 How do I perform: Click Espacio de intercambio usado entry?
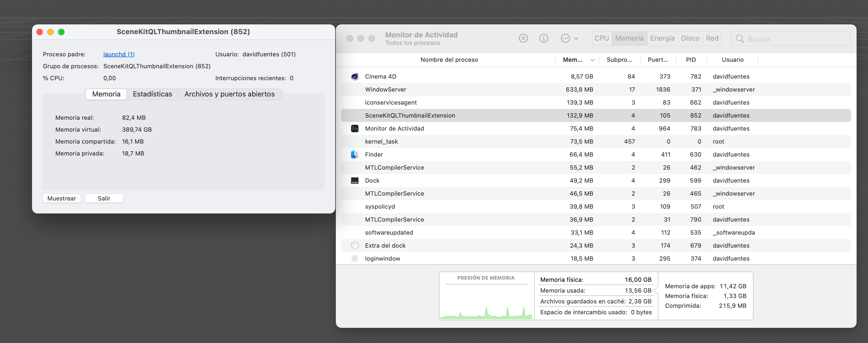pyautogui.click(x=596, y=312)
